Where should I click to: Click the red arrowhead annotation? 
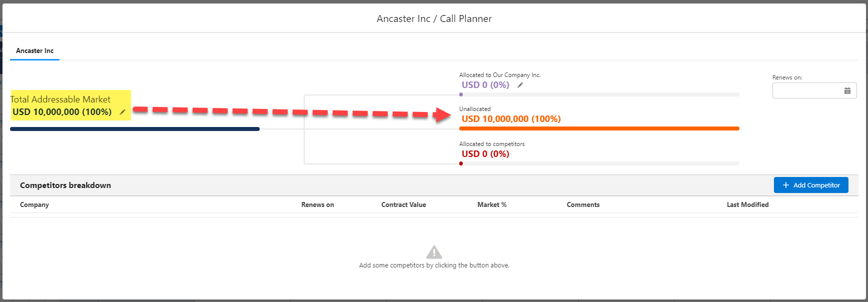[x=442, y=114]
